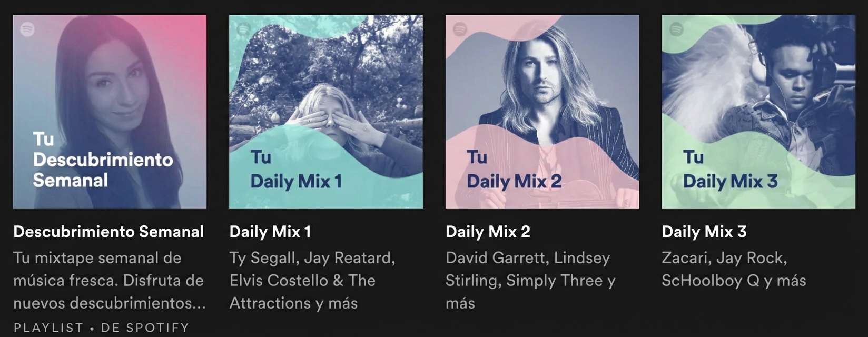Open the Daily Mix 2 cover art
Viewport: 868px width, 337px height.
pyautogui.click(x=542, y=112)
